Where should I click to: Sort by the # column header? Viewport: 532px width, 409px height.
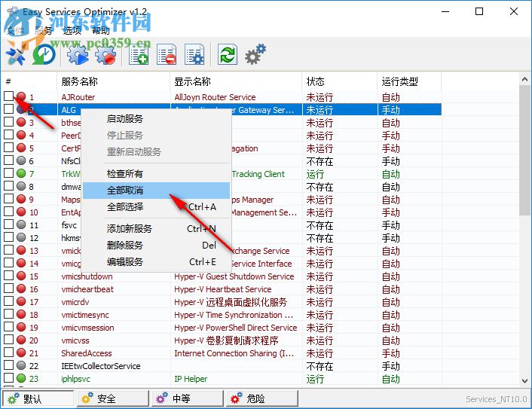point(29,81)
